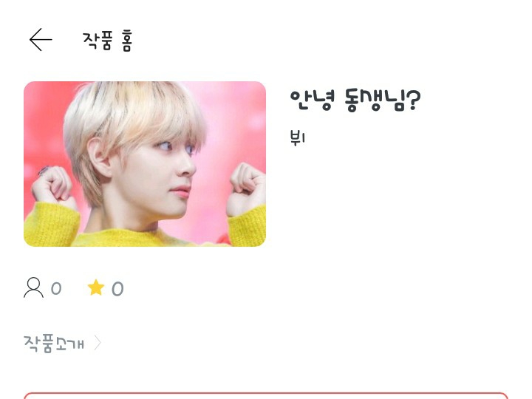Viewport: 532px width, 399px height.
Task: Open the cover image thumbnail
Action: (145, 164)
